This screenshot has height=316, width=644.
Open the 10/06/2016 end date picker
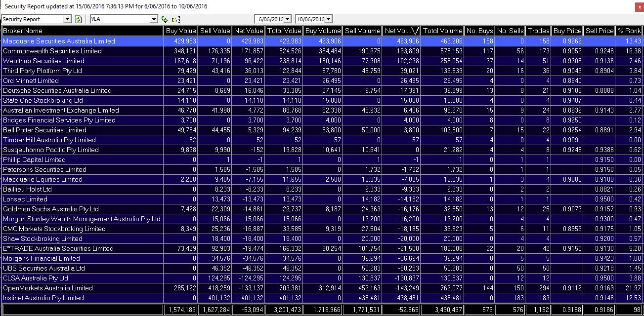(x=329, y=19)
